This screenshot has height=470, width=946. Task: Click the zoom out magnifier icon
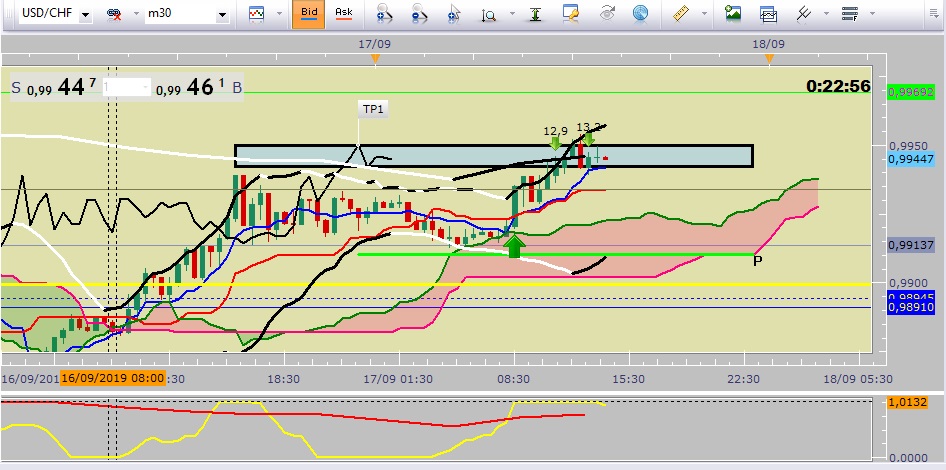point(419,14)
